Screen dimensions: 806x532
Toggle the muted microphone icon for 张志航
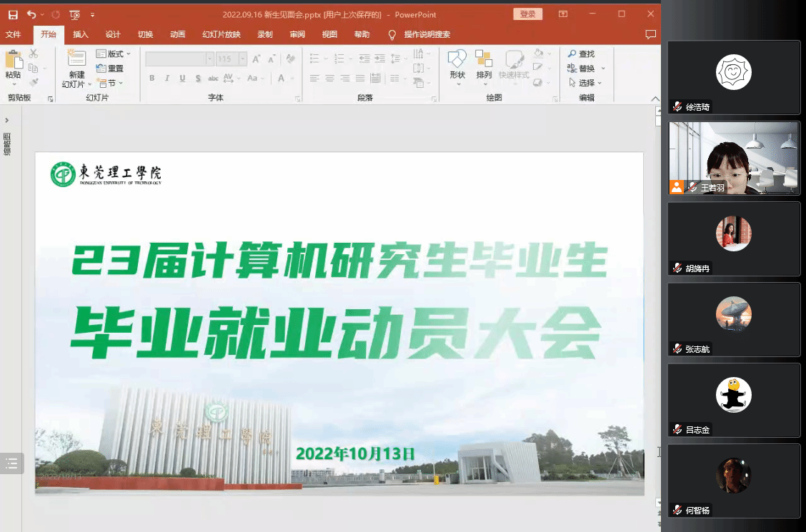tap(677, 349)
